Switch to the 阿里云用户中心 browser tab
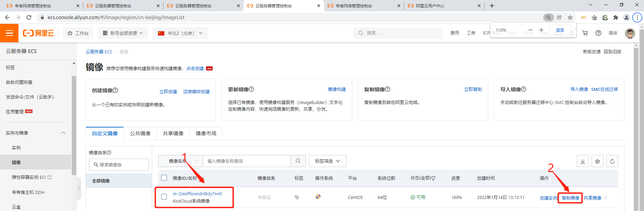644x211 pixels. click(x=444, y=6)
